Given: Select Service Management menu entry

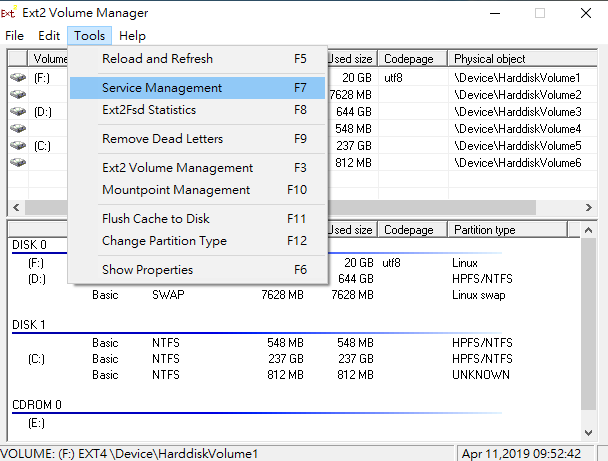Looking at the screenshot, I should pyautogui.click(x=162, y=88).
